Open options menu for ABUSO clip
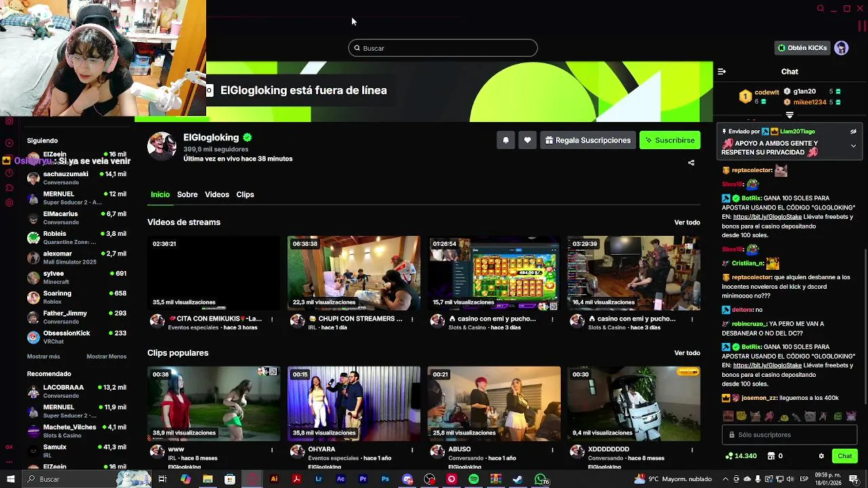The image size is (868, 488). [552, 449]
